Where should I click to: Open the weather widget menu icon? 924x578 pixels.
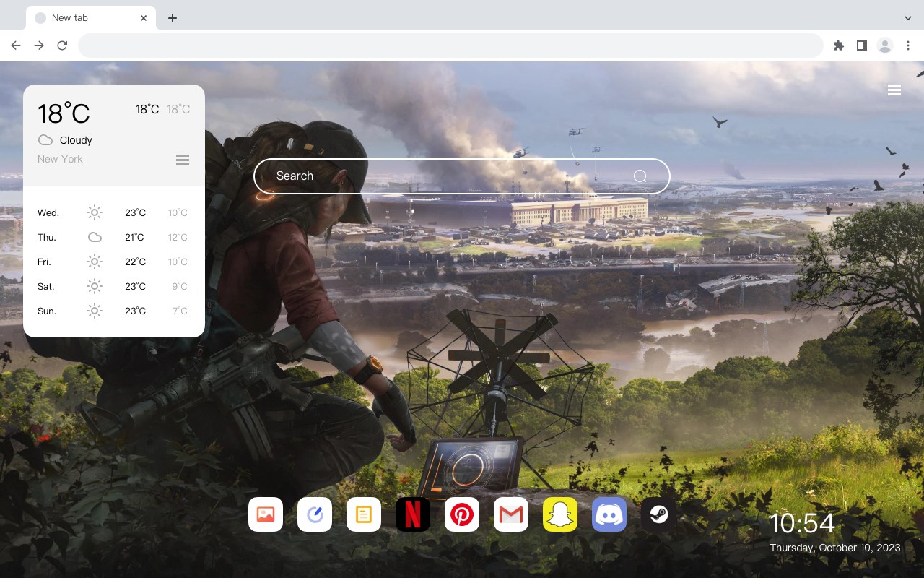(183, 160)
